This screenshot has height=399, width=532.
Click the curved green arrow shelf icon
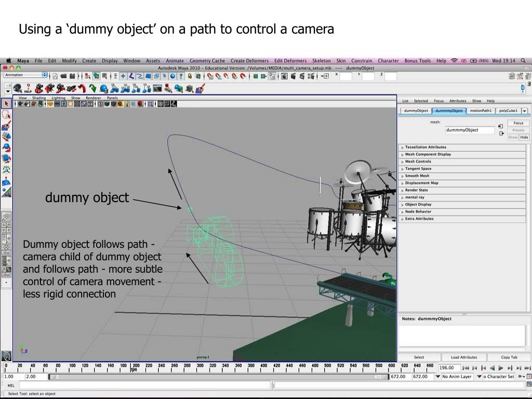[92, 88]
